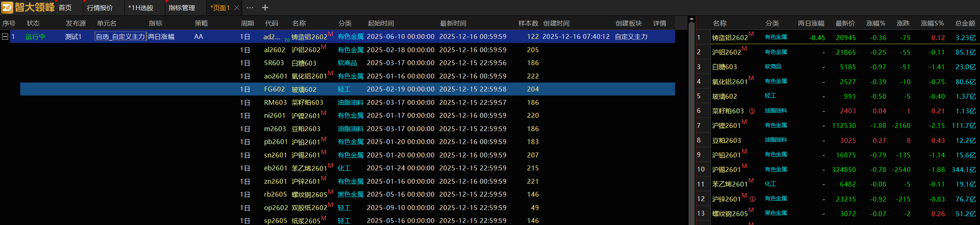Open the tab overflow ellipsis menu
Viewport: 980px width, 225px height.
[250, 8]
